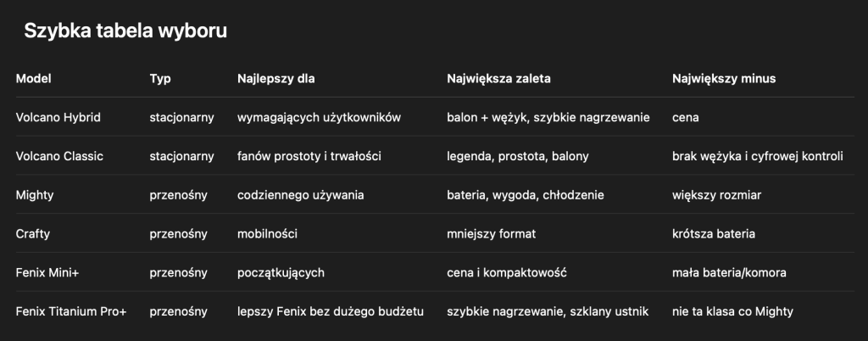Click 'nie ta klasa co Mighty' cell
The width and height of the screenshot is (868, 341).
tap(732, 311)
